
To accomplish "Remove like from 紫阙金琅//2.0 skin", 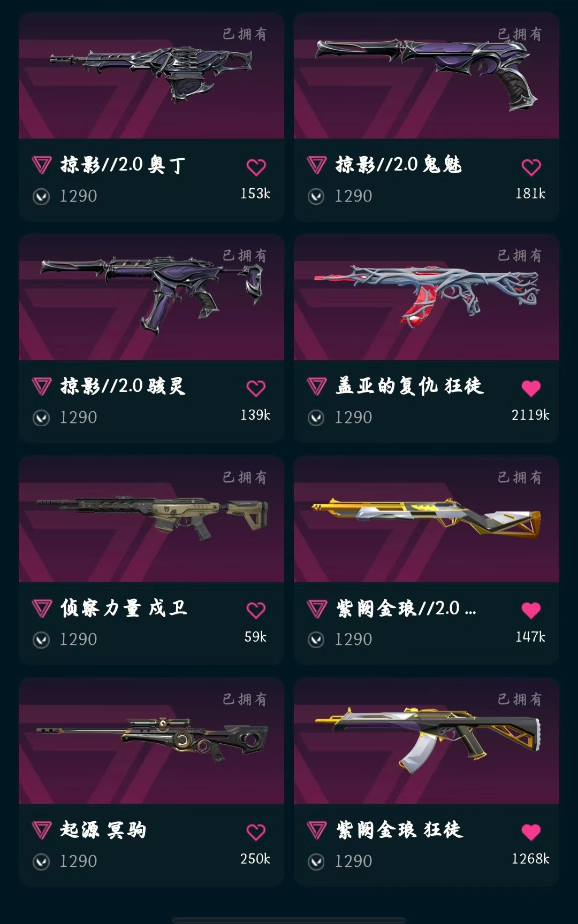I will tap(531, 611).
